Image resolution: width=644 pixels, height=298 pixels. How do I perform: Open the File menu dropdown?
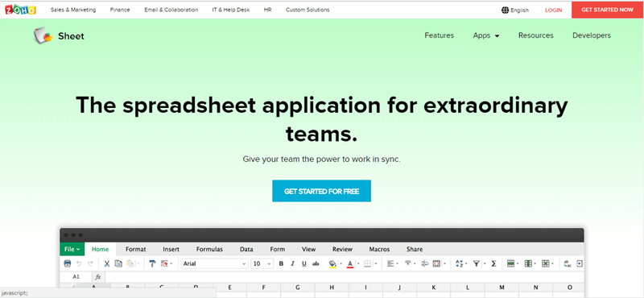point(72,249)
